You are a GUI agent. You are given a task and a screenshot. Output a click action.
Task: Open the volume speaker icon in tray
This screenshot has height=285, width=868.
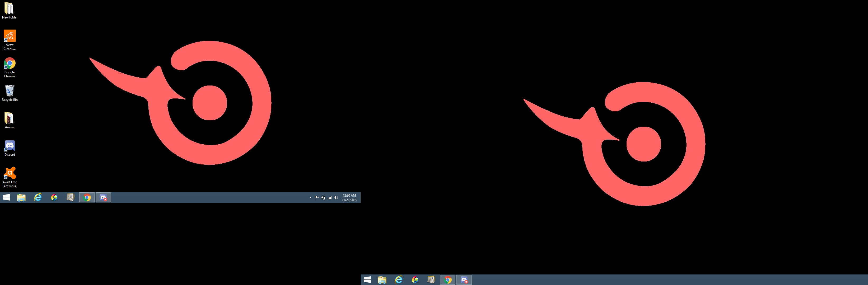point(336,198)
